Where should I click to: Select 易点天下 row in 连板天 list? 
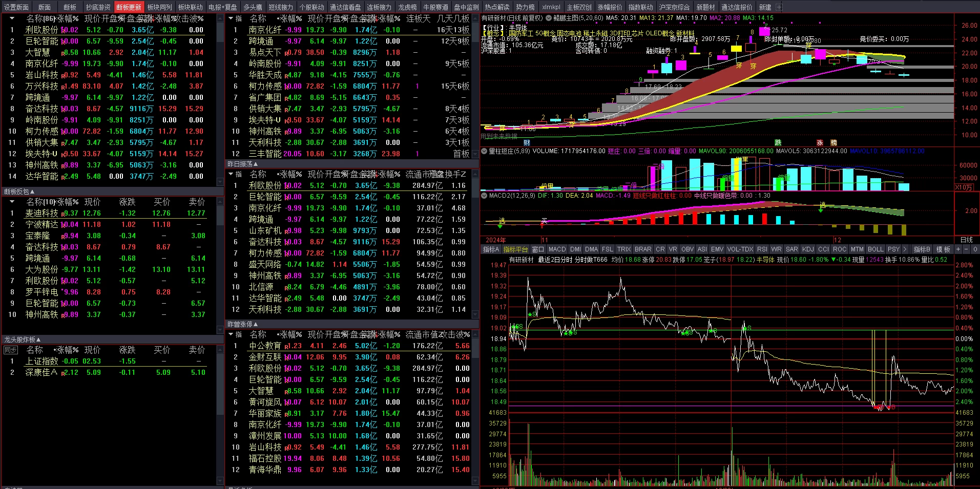click(348, 52)
